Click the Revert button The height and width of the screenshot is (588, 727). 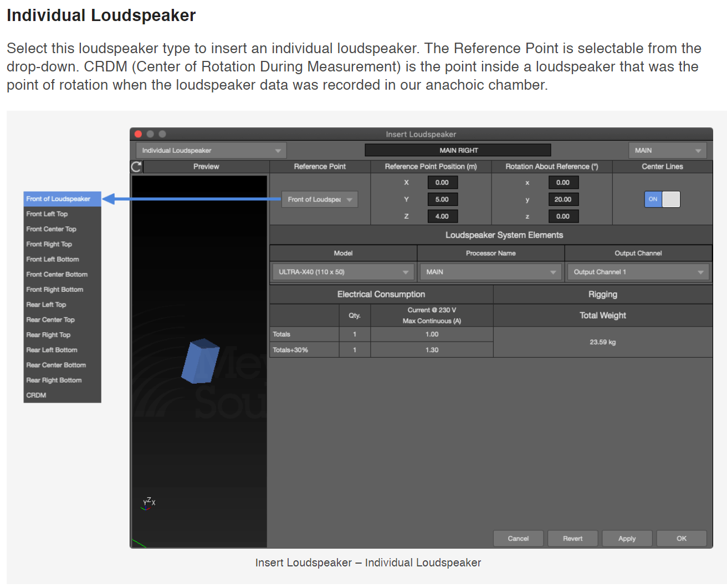[x=572, y=539]
